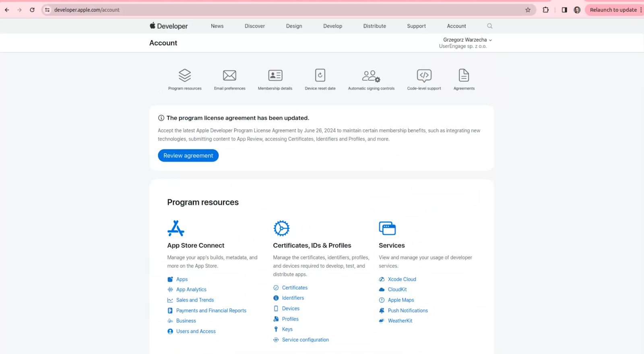The width and height of the screenshot is (644, 354).
Task: Open the Profiles link
Action: (290, 319)
